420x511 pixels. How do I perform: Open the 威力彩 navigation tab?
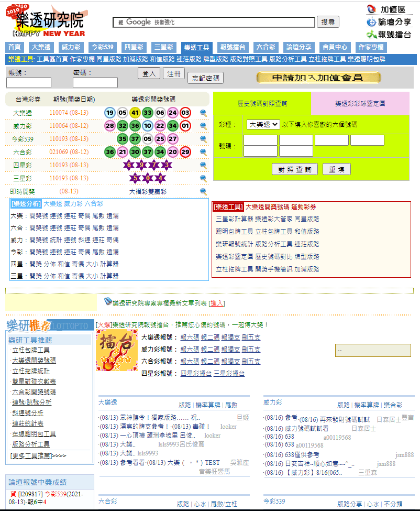71,47
